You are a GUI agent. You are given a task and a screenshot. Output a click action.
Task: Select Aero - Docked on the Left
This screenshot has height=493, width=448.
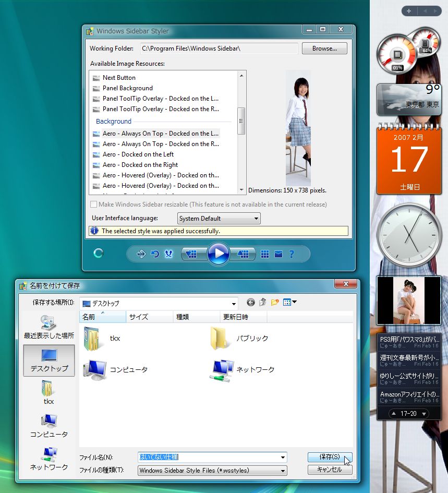(134, 154)
